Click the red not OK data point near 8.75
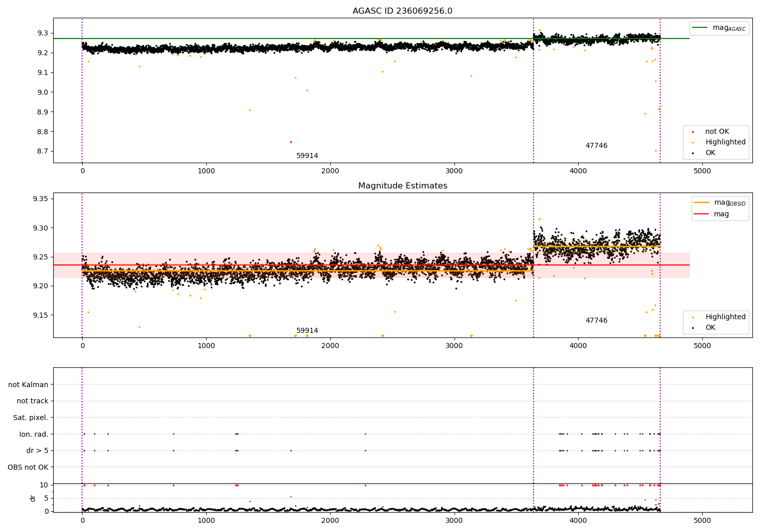This screenshot has width=760, height=532. point(291,142)
